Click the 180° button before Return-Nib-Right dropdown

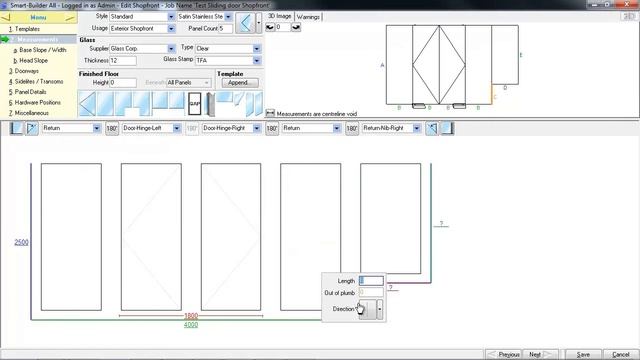352,128
